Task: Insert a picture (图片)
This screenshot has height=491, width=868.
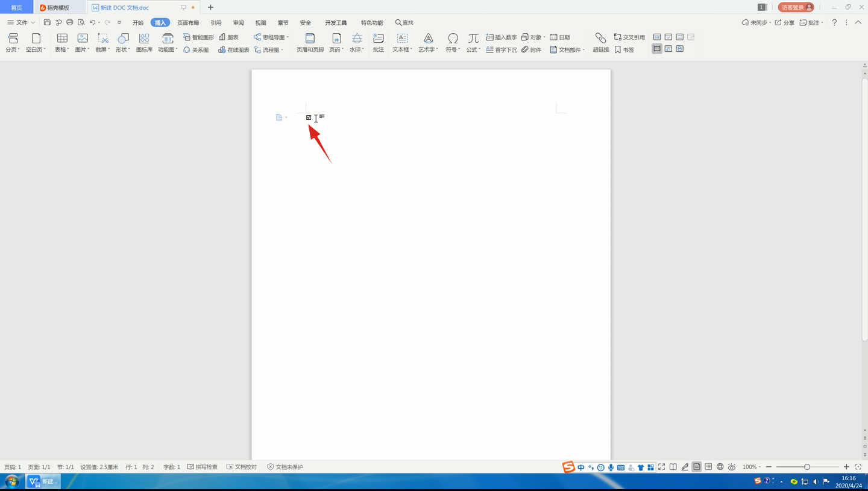Action: 82,43
